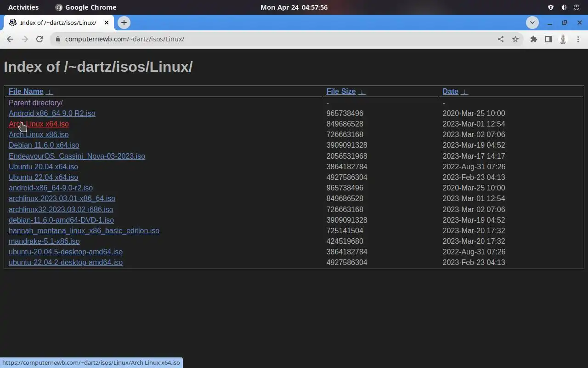Open the Chrome profile avatar

[x=563, y=39]
